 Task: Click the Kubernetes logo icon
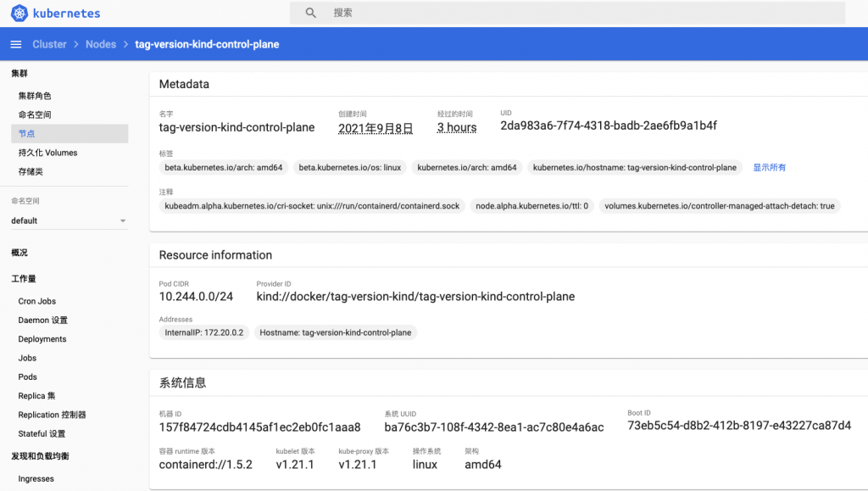click(19, 13)
